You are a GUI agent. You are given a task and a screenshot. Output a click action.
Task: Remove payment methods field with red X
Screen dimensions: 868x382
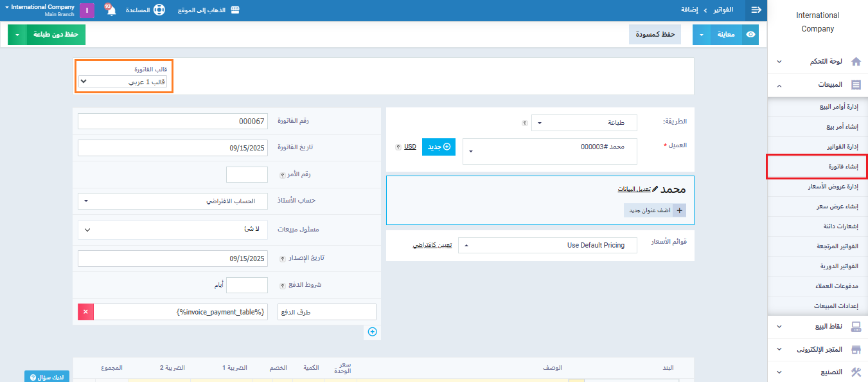pos(85,312)
